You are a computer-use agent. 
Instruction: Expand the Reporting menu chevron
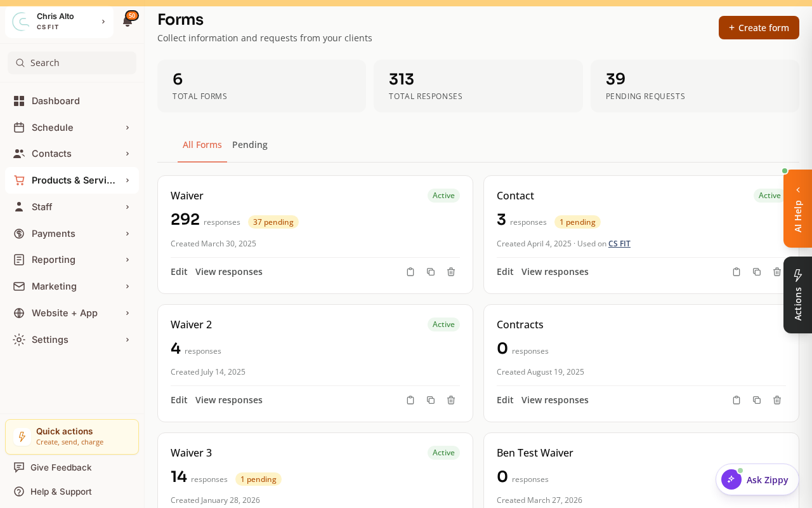click(x=128, y=260)
